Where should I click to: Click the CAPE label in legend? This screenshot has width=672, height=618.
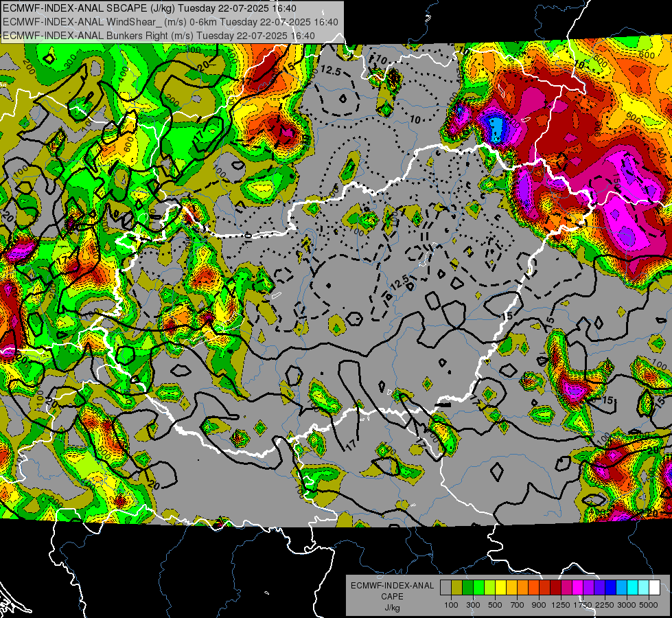(x=392, y=597)
